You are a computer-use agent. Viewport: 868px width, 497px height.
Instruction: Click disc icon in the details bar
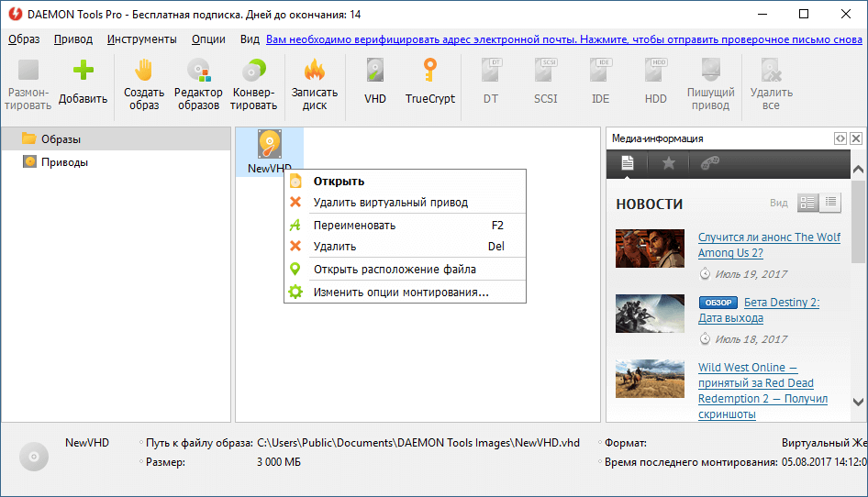[x=34, y=457]
